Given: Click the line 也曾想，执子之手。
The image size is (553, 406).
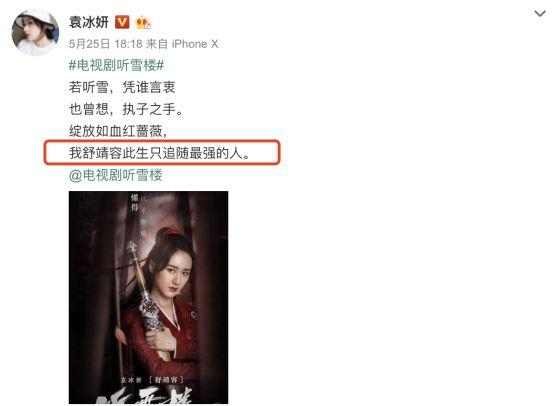Looking at the screenshot, I should click(x=126, y=109).
